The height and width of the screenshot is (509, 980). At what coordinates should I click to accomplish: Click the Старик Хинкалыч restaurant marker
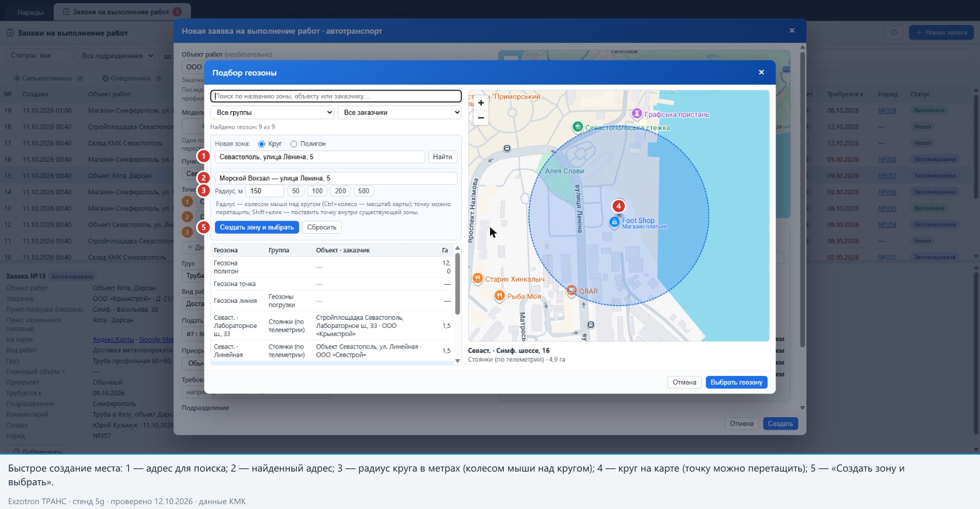pyautogui.click(x=477, y=279)
